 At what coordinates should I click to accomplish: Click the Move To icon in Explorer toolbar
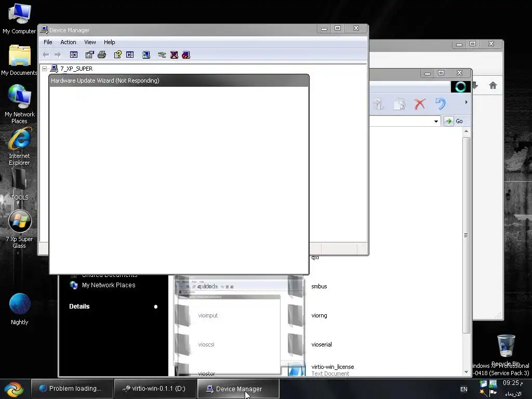coord(378,104)
